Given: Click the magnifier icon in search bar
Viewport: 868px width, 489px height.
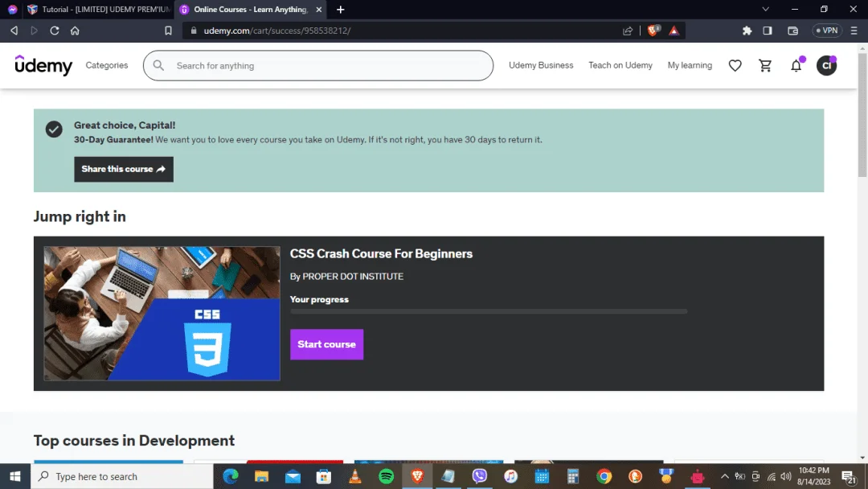Looking at the screenshot, I should (158, 65).
